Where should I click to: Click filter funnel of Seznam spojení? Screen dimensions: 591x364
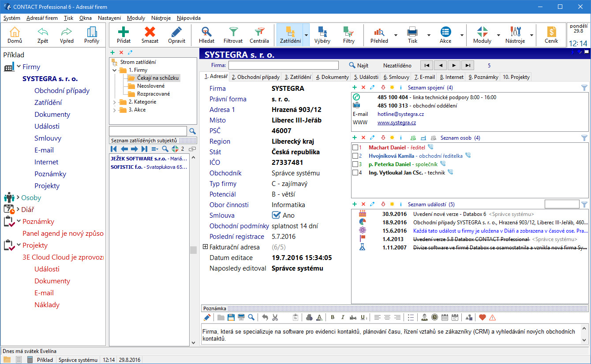584,88
